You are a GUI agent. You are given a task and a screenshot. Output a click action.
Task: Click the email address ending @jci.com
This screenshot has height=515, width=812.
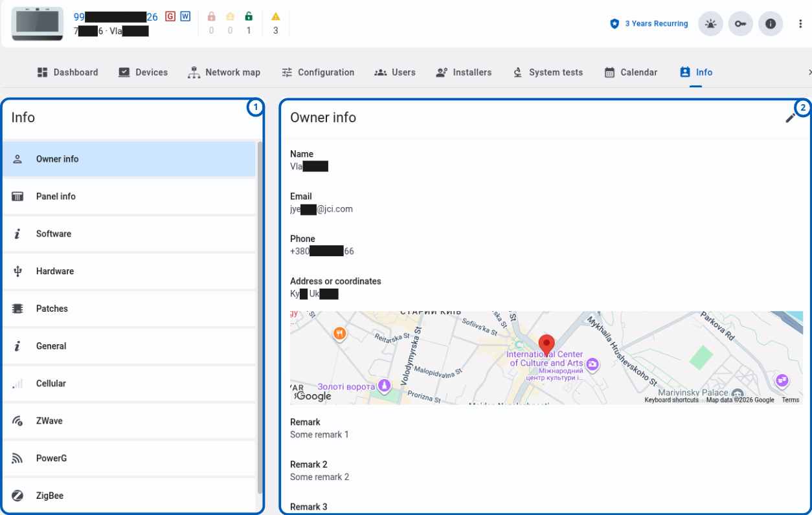click(321, 210)
